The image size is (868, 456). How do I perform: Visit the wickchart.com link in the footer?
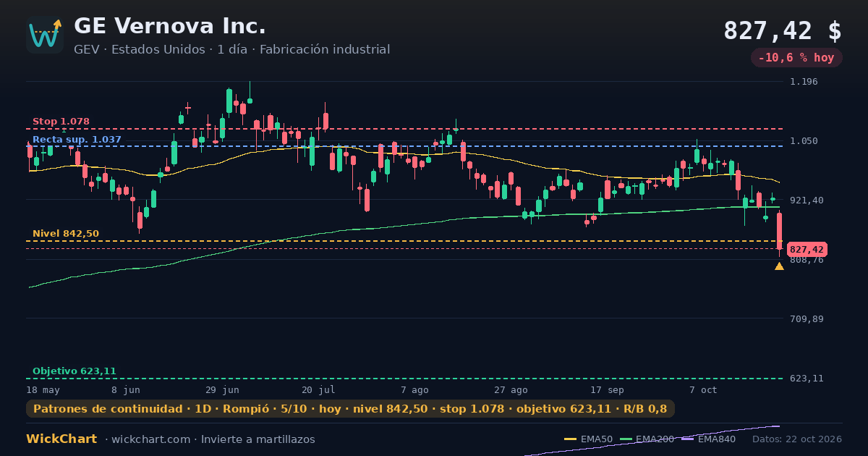pyautogui.click(x=150, y=439)
